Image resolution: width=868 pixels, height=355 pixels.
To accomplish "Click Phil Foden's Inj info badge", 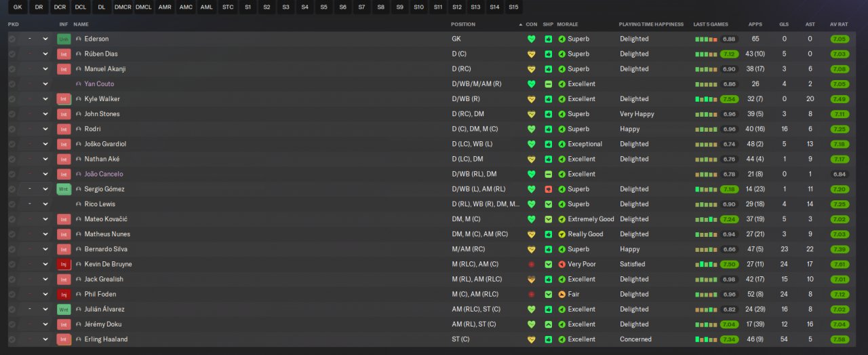I will 64,294.
